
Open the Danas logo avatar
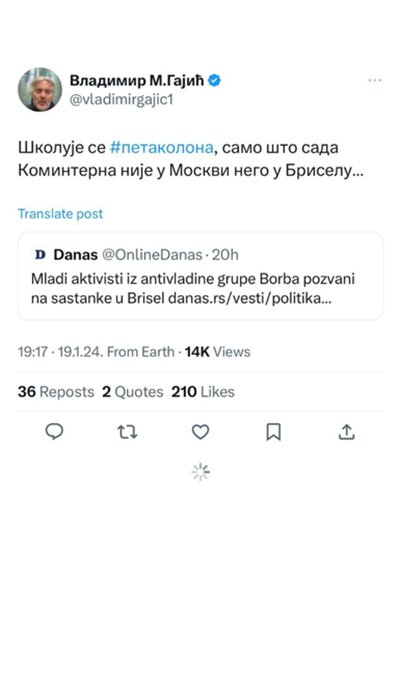[40, 255]
